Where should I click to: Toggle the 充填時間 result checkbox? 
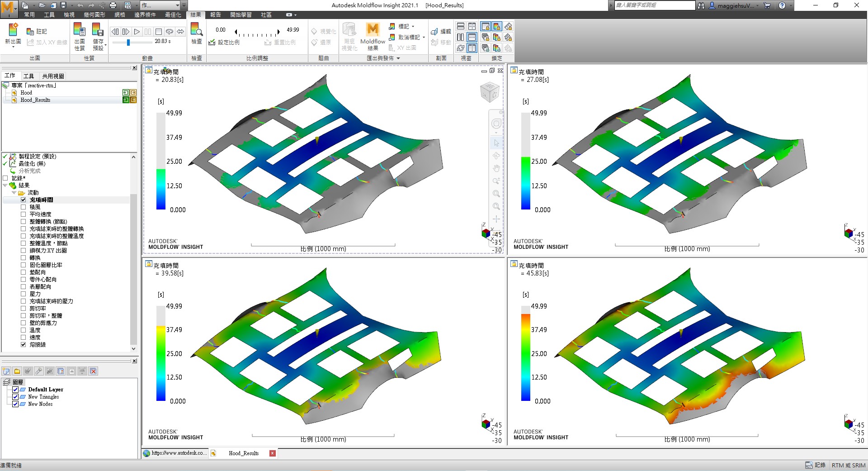pos(24,200)
